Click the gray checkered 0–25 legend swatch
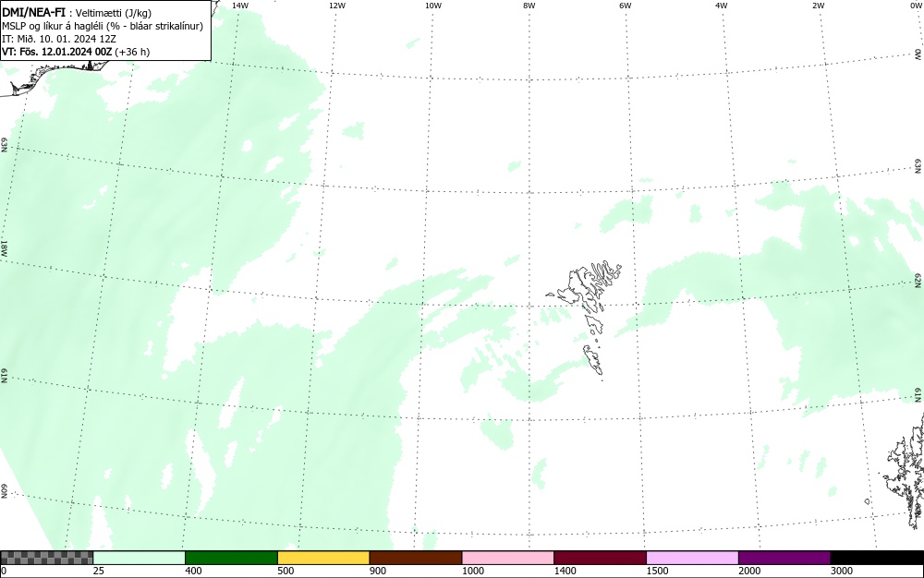This screenshot has width=924, height=578. click(46, 558)
